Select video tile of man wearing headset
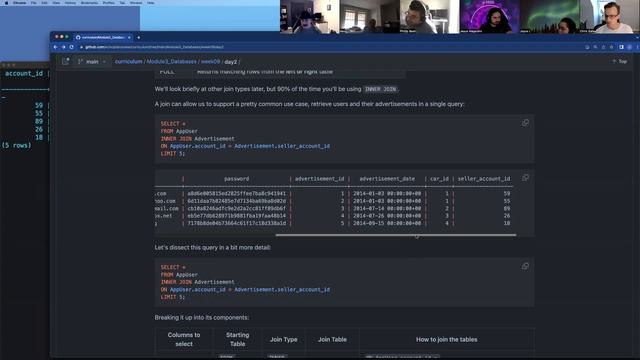This screenshot has width=640, height=360. (429, 17)
